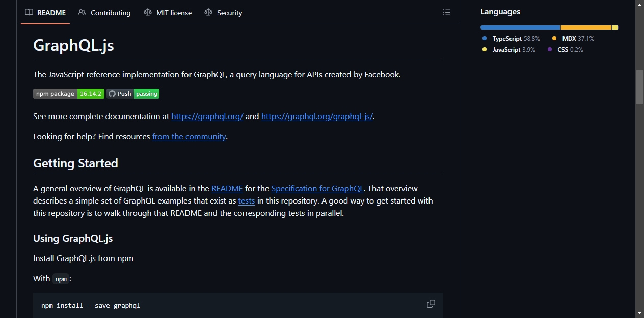Click the MIT license scale icon
The image size is (644, 318).
(148, 12)
